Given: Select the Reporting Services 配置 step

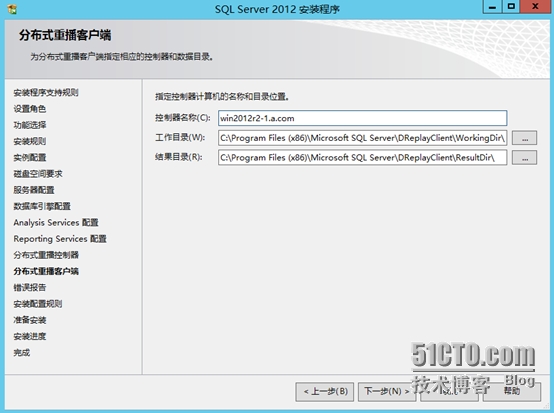Looking at the screenshot, I should pos(60,239).
